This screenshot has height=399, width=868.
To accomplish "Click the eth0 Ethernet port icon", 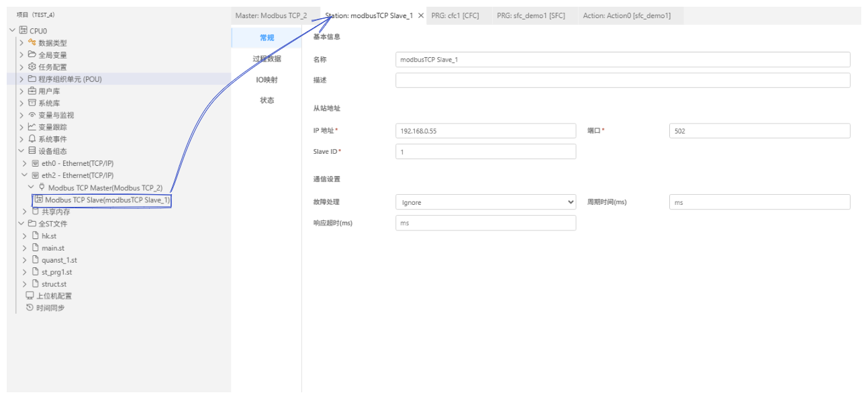I will [36, 163].
